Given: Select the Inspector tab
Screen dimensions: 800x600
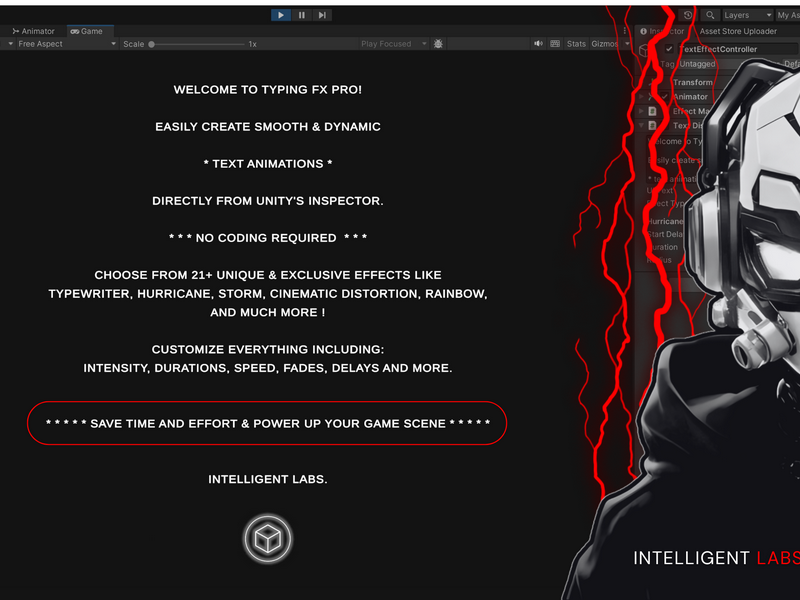Looking at the screenshot, I should coord(662,31).
